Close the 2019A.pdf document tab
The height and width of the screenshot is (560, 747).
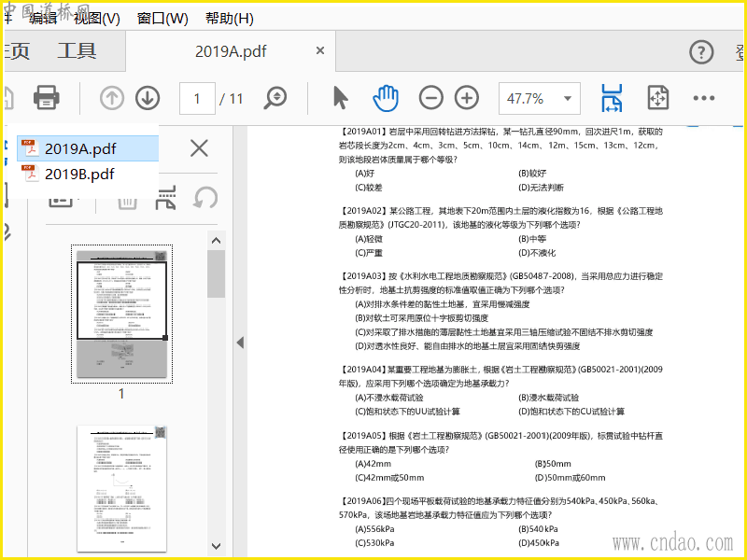pyautogui.click(x=320, y=50)
